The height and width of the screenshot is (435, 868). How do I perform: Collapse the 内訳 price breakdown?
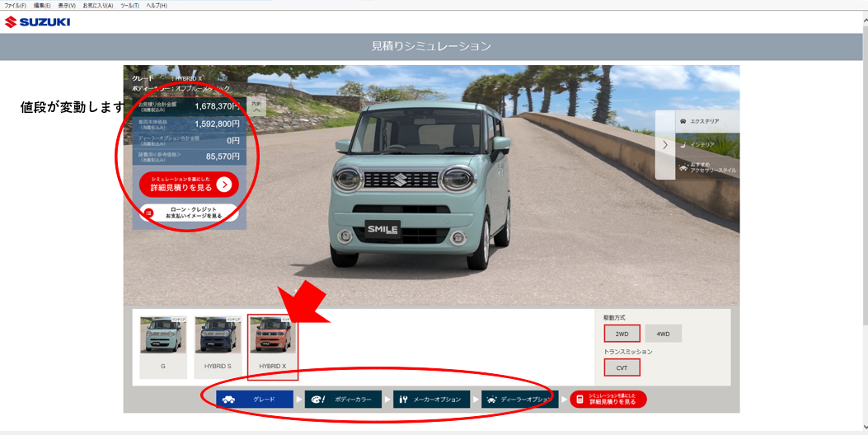pos(256,107)
